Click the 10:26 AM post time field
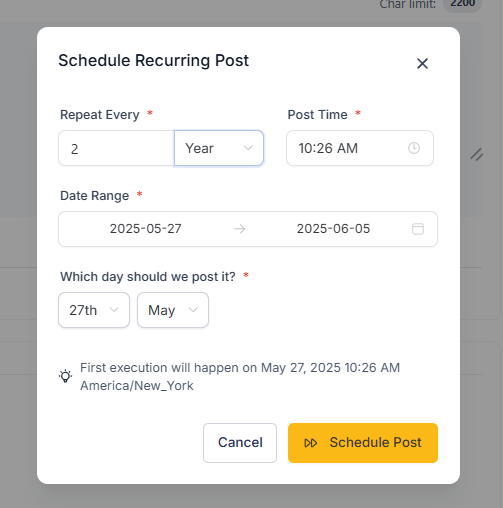 point(360,148)
